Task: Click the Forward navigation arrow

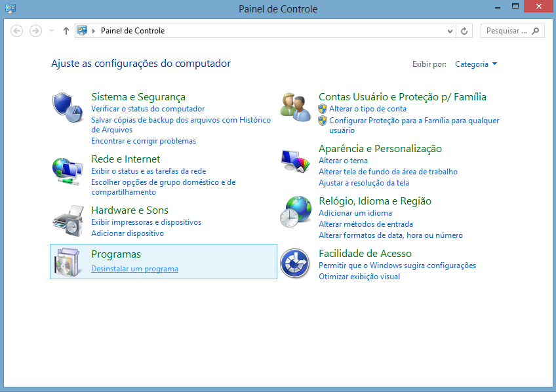Action: (35, 31)
